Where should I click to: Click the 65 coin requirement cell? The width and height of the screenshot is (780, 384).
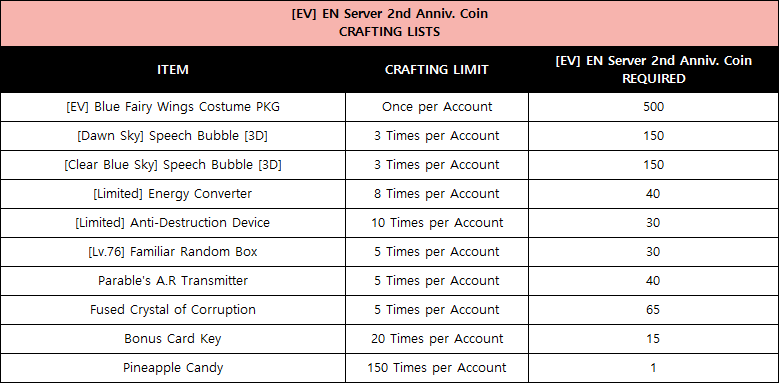click(x=653, y=309)
